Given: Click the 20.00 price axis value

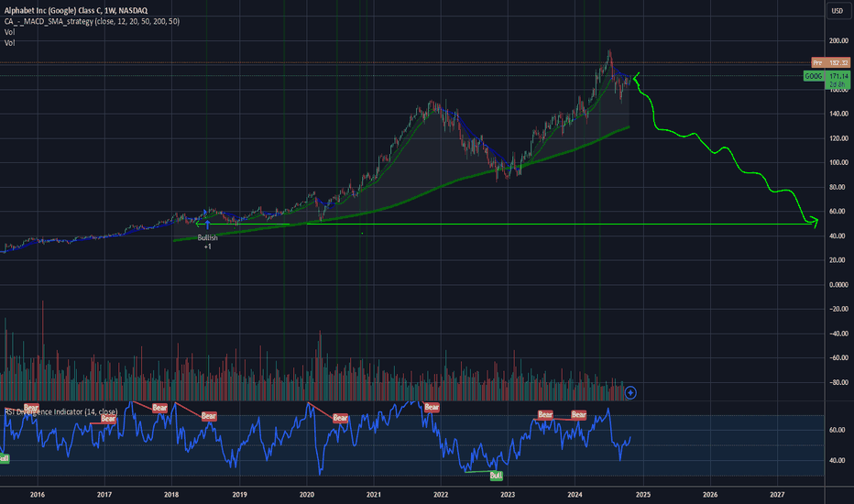Looking at the screenshot, I should point(838,260).
